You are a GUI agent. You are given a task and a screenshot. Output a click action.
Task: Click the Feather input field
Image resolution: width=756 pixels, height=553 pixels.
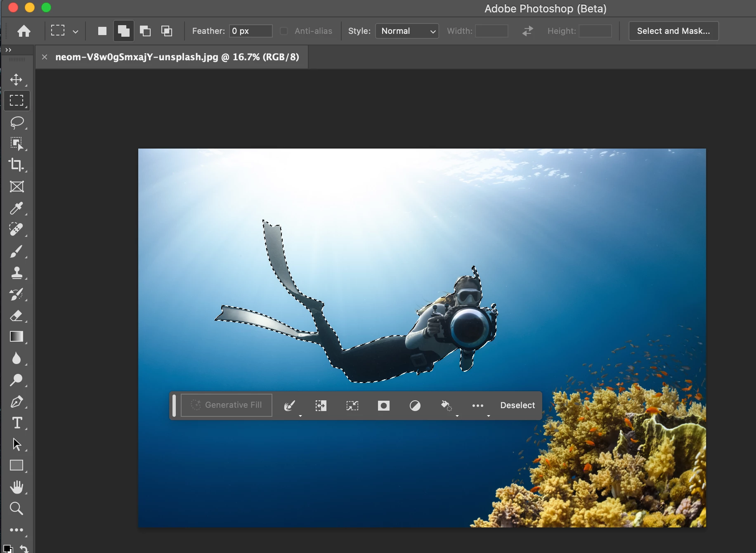point(250,31)
